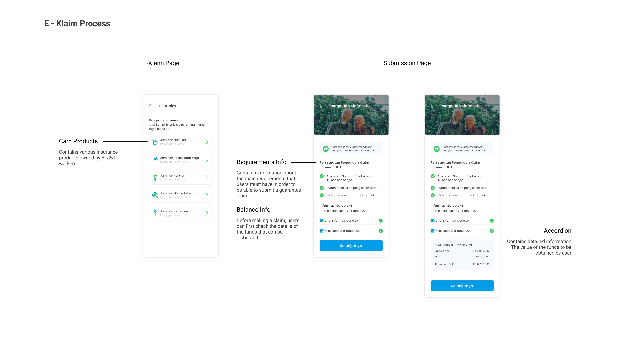Open Jaminan Kematian chevron arrow
The height and width of the screenshot is (353, 644).
point(207,213)
